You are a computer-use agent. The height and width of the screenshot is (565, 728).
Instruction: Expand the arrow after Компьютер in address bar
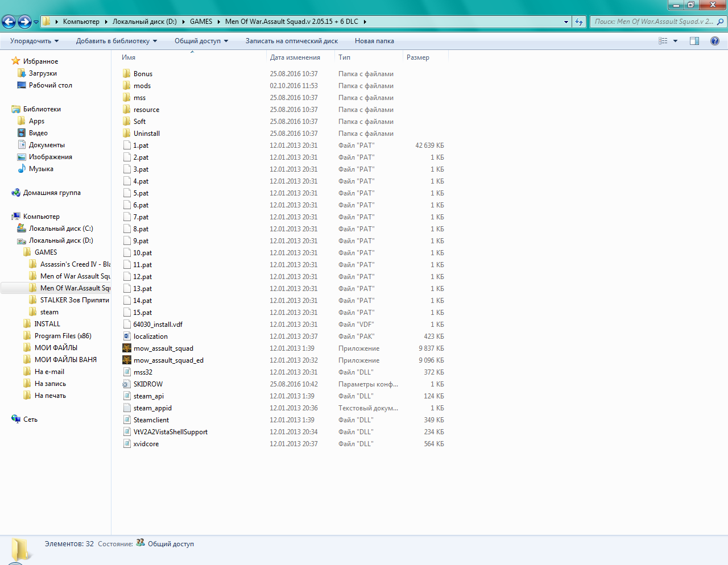[x=105, y=22]
